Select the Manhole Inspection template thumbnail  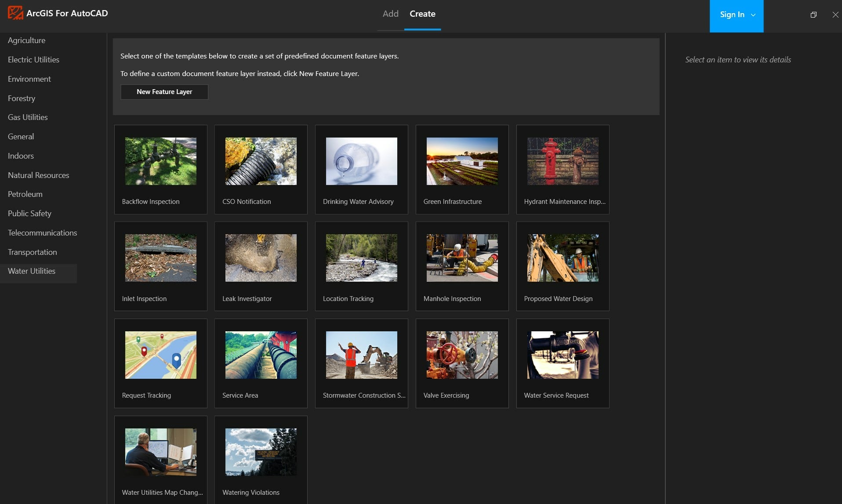462,258
